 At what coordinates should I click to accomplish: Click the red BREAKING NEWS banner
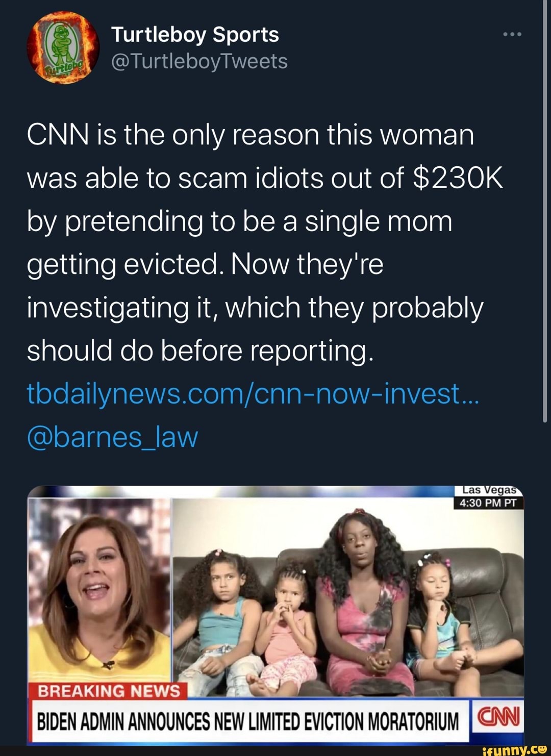pyautogui.click(x=109, y=691)
